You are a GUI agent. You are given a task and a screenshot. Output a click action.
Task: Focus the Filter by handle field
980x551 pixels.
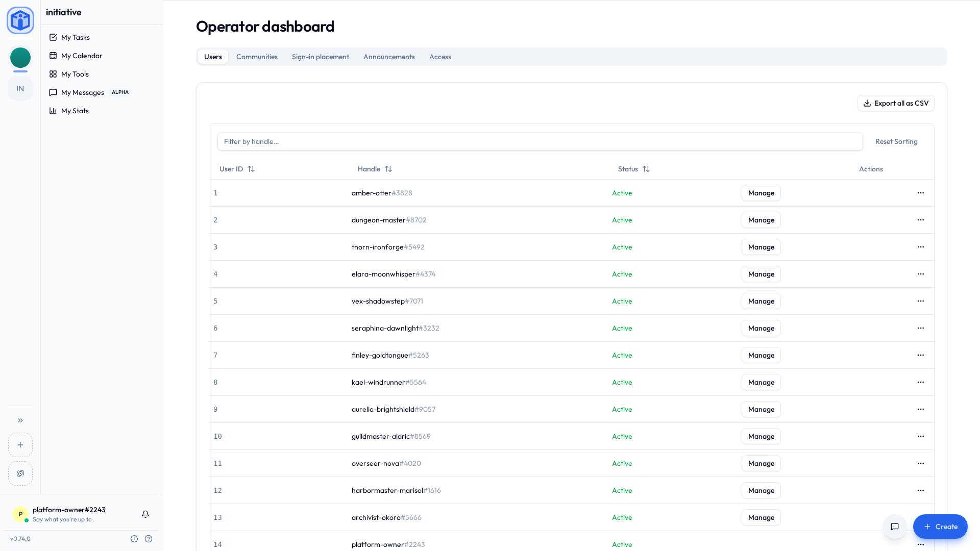point(540,141)
